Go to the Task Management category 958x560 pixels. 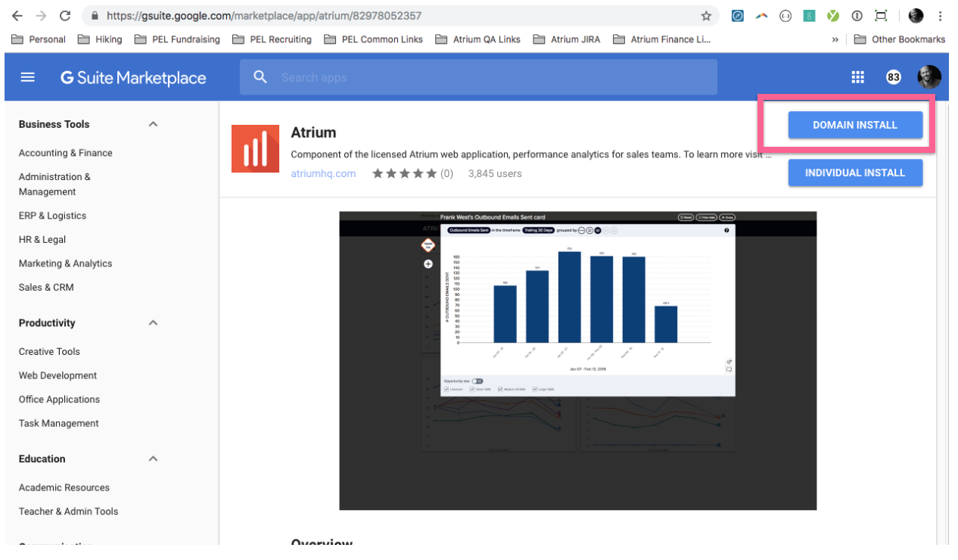[59, 424]
